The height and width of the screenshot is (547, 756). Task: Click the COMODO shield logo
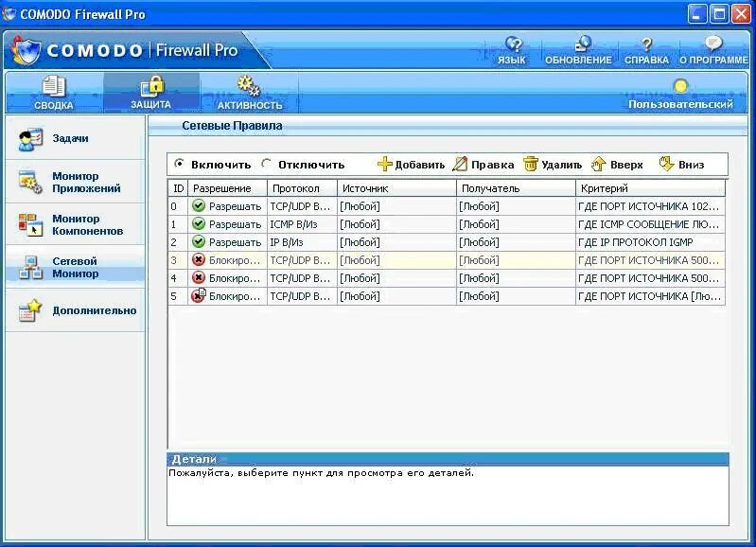(x=26, y=51)
